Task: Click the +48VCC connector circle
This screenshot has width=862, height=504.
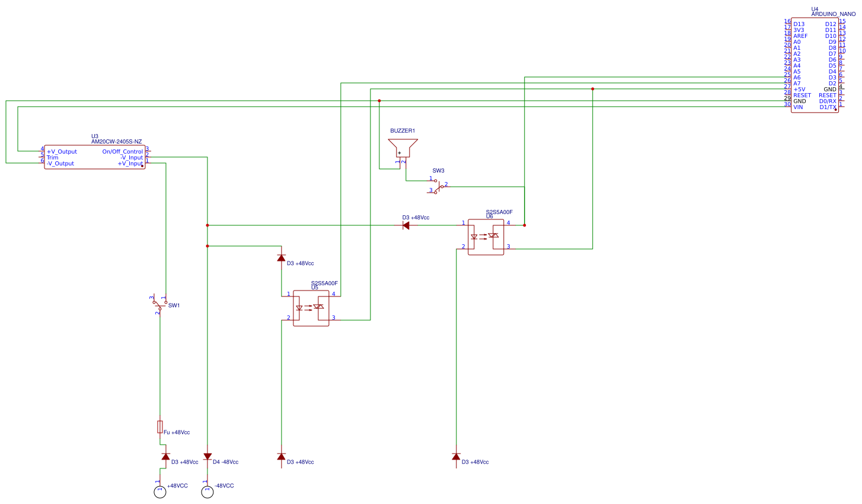Action: [159, 492]
